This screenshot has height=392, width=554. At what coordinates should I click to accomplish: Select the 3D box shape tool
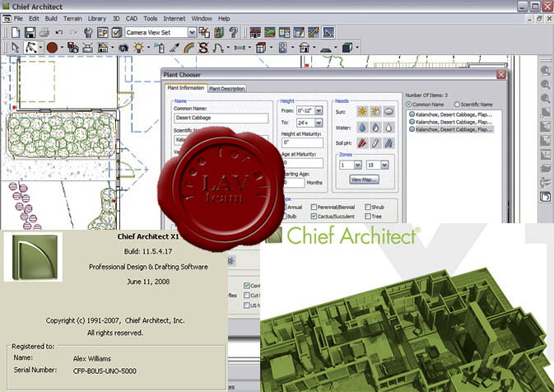pyautogui.click(x=347, y=48)
